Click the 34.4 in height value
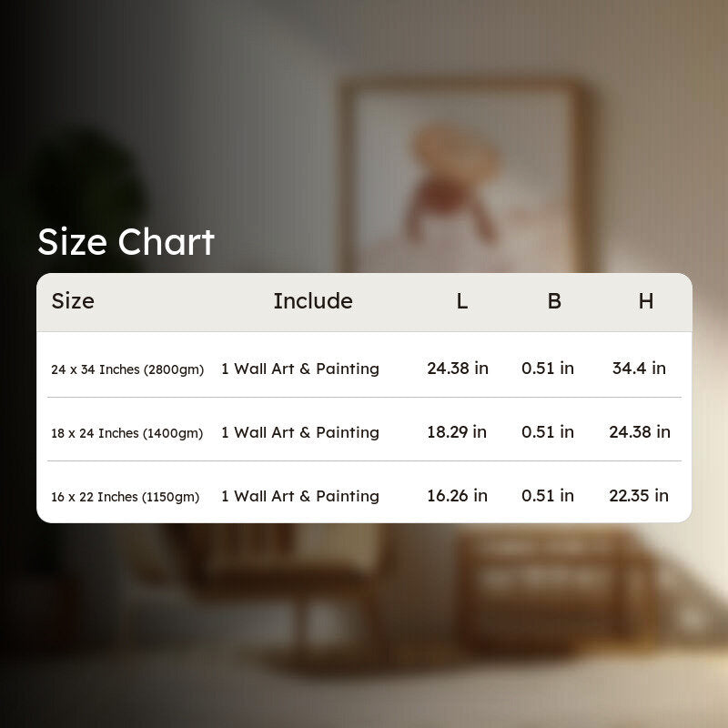The width and height of the screenshot is (728, 728). [639, 369]
